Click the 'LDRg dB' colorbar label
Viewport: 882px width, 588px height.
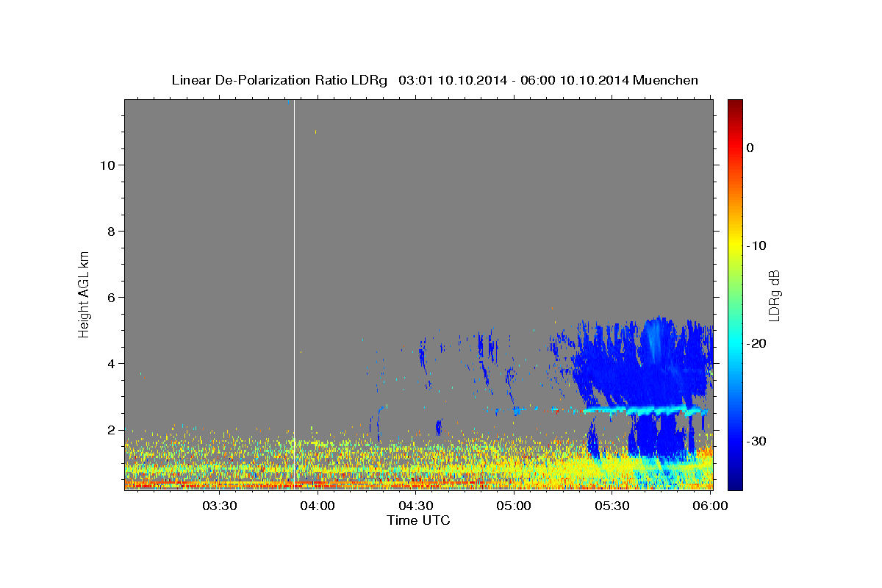pyautogui.click(x=774, y=295)
